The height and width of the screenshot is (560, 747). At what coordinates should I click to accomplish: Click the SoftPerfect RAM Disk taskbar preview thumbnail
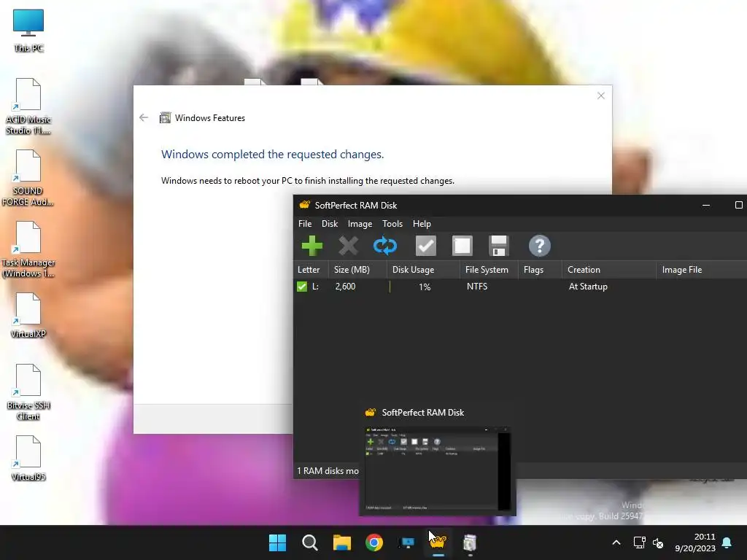438,469
